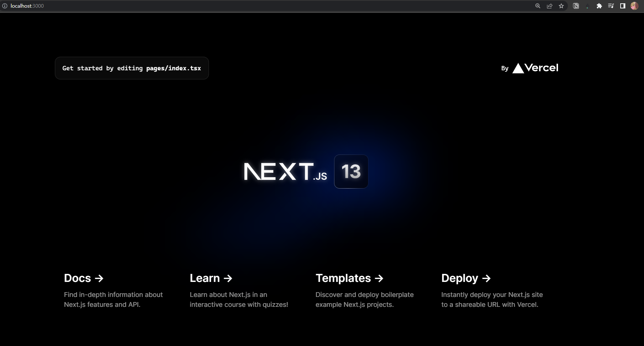Click 'Find in-depth information about' description text

pyautogui.click(x=113, y=295)
